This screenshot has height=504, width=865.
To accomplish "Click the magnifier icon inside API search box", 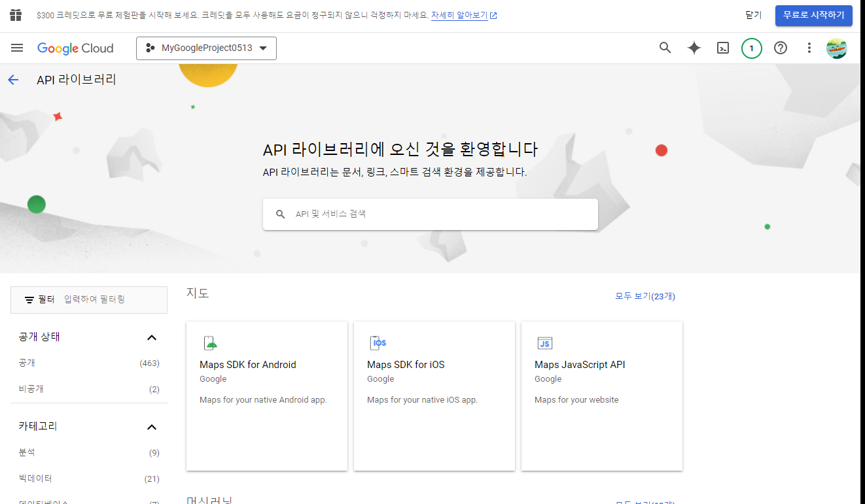I will (281, 214).
